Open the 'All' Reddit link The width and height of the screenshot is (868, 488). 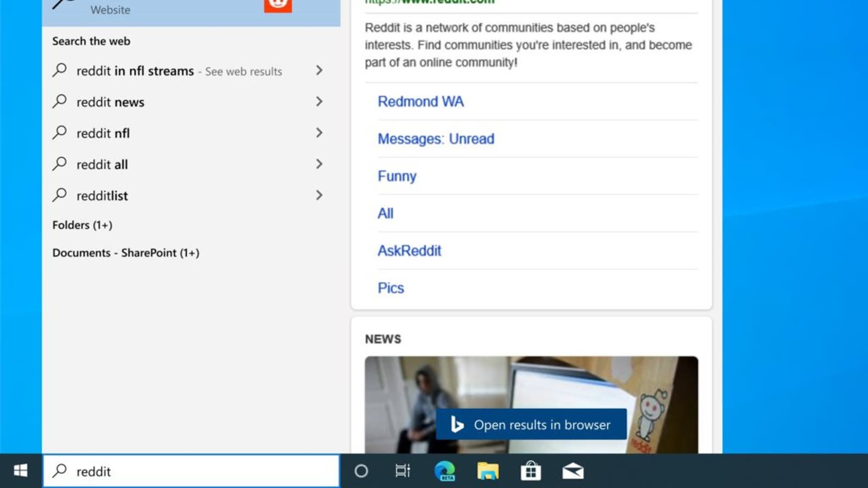tap(385, 213)
